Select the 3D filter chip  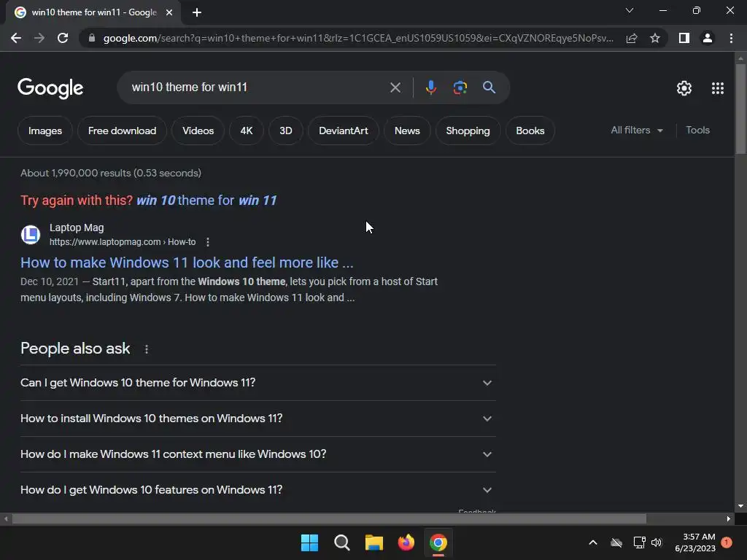click(286, 131)
